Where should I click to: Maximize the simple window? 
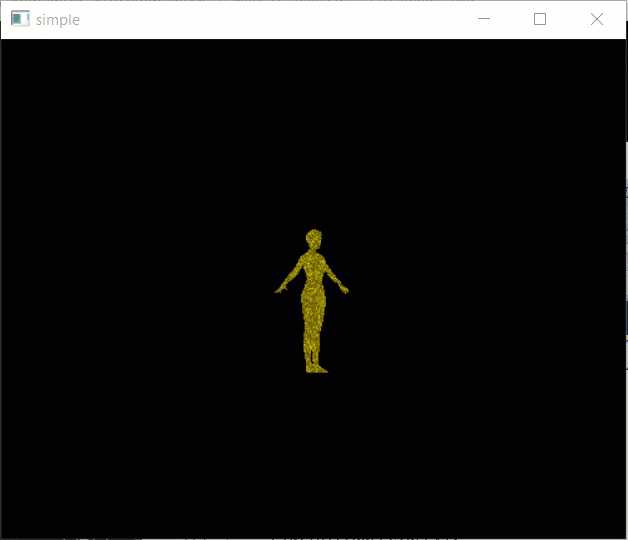pyautogui.click(x=540, y=19)
